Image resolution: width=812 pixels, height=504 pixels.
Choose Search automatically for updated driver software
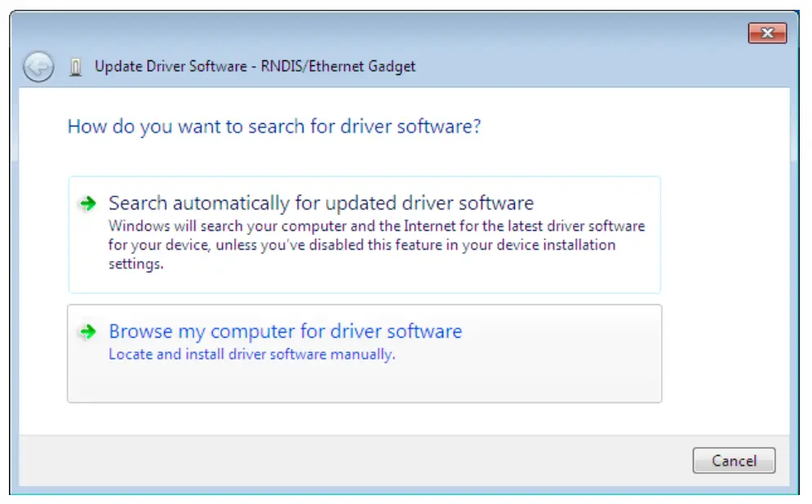click(x=321, y=203)
